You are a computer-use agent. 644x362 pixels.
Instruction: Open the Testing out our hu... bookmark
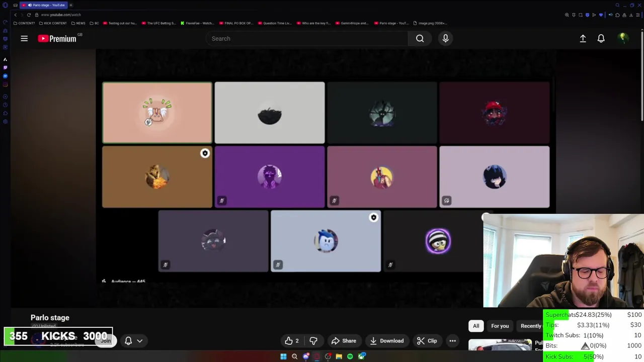pos(120,23)
